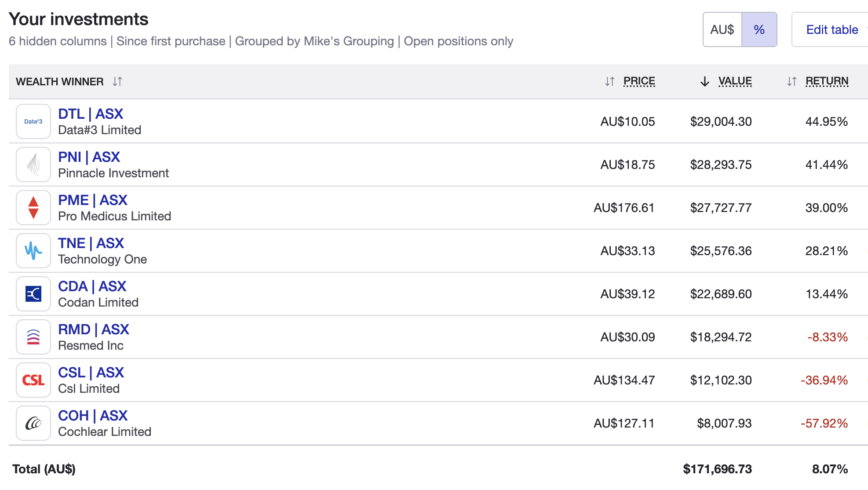Click the Resmed Inc logo icon
868x490 pixels.
pyautogui.click(x=33, y=337)
